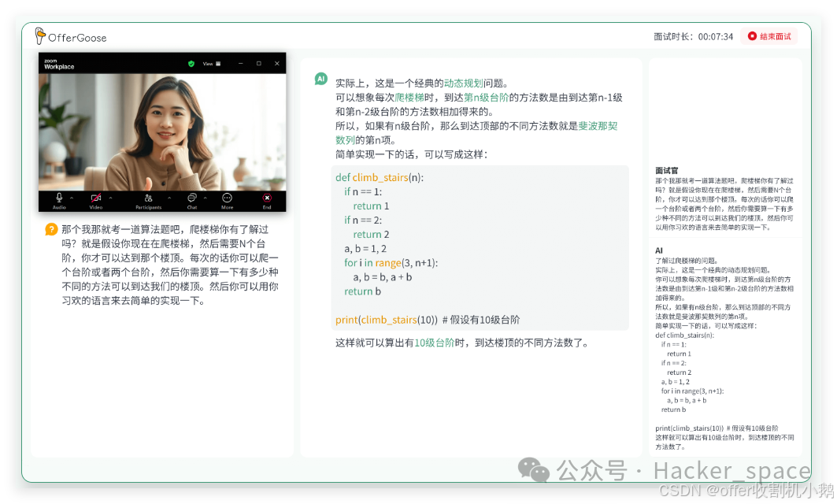The image size is (837, 504).
Task: Maximize the Zoom Workplace window
Action: 259,64
